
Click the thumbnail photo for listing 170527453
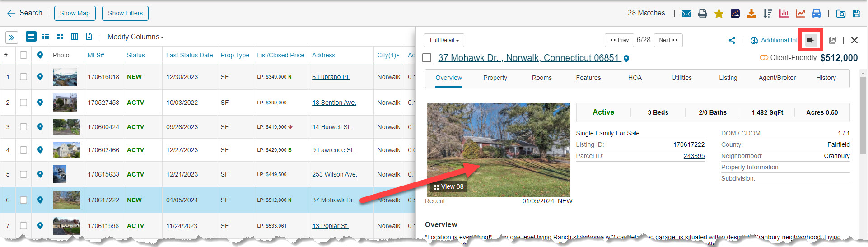[x=65, y=103]
